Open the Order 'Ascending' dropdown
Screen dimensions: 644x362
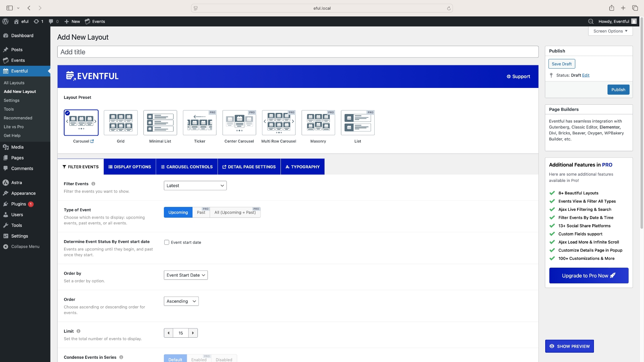click(181, 301)
